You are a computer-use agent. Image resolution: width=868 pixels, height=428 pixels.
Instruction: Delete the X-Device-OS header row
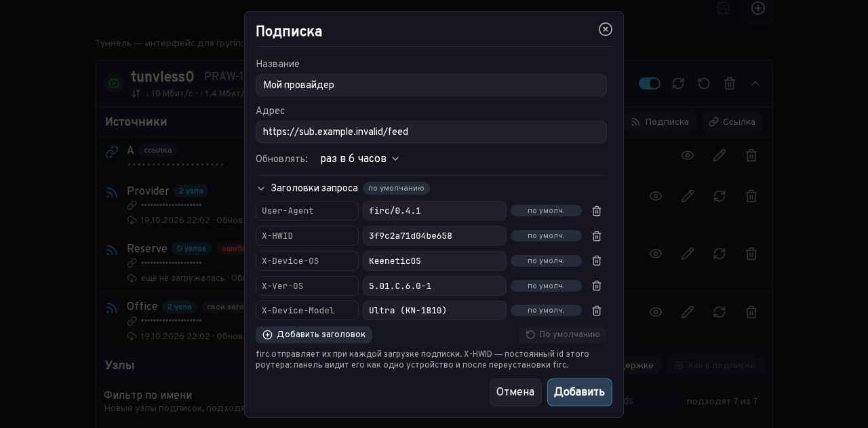point(597,260)
